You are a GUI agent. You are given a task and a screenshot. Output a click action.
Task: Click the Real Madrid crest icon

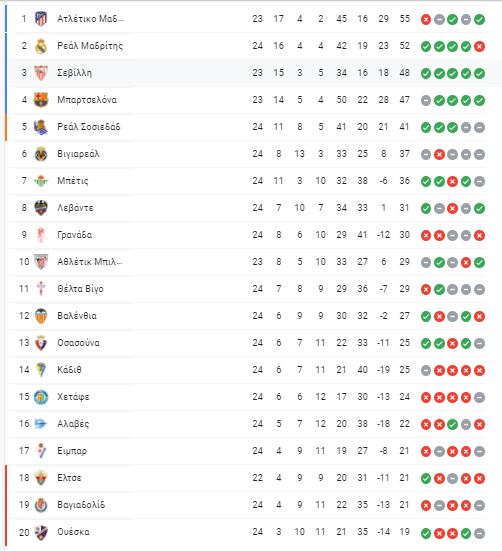[x=41, y=46]
